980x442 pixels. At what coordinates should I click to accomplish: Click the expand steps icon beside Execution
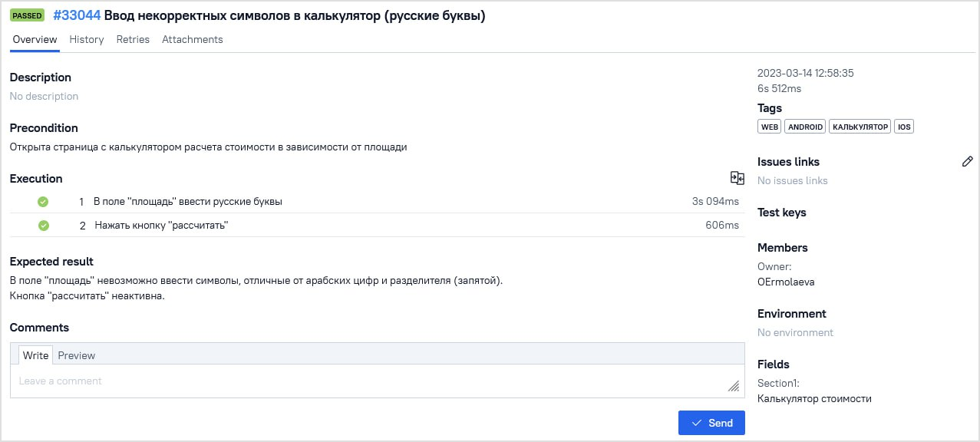click(x=737, y=178)
